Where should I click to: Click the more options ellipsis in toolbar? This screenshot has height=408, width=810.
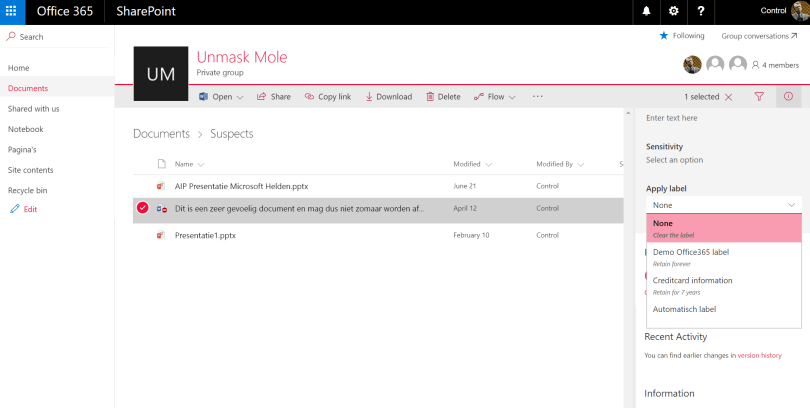[x=537, y=97]
